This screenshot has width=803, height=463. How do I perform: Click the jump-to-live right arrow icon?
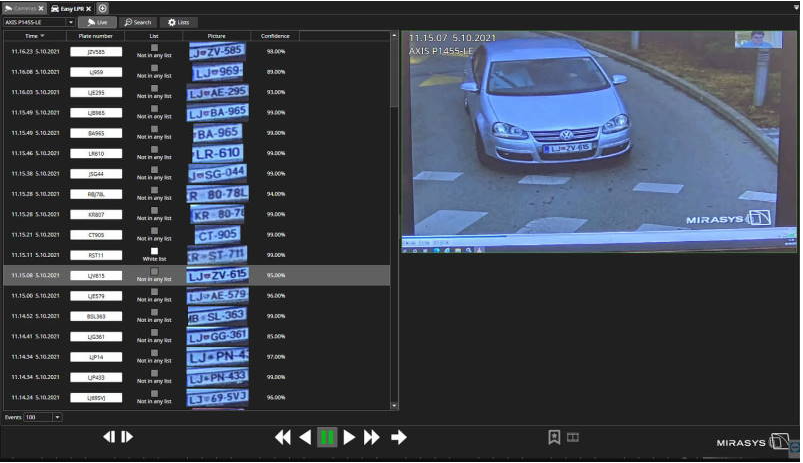(x=399, y=437)
